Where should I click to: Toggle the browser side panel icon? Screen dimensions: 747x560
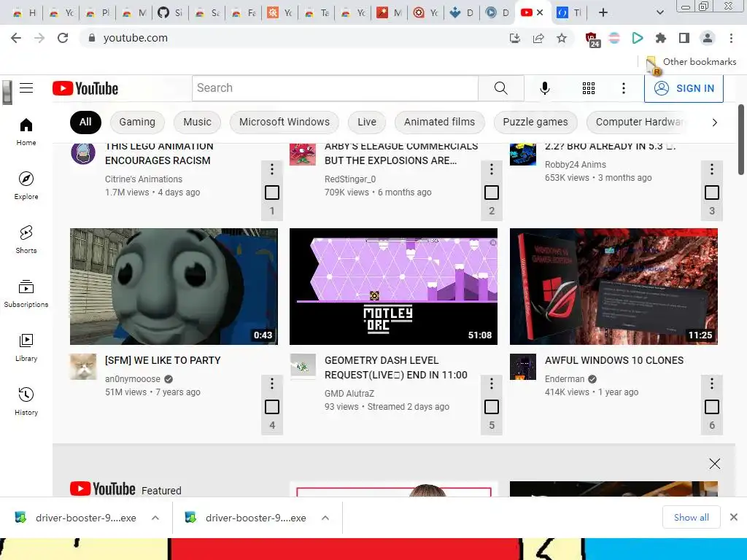684,38
